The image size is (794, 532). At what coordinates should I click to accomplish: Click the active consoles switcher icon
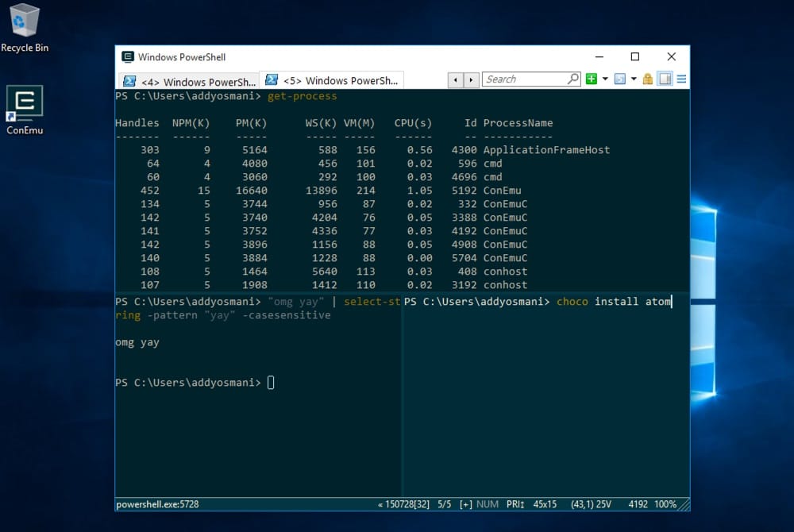(x=620, y=79)
